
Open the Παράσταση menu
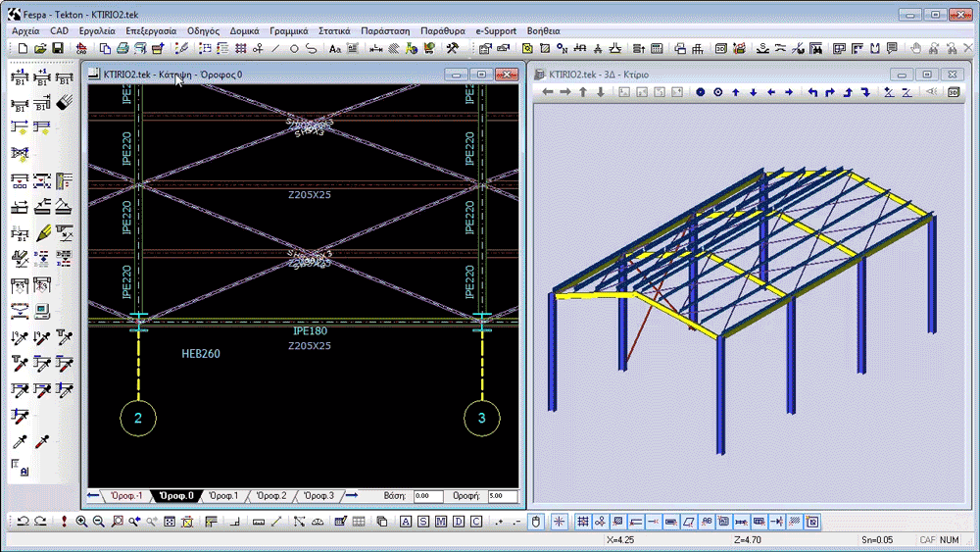point(385,30)
